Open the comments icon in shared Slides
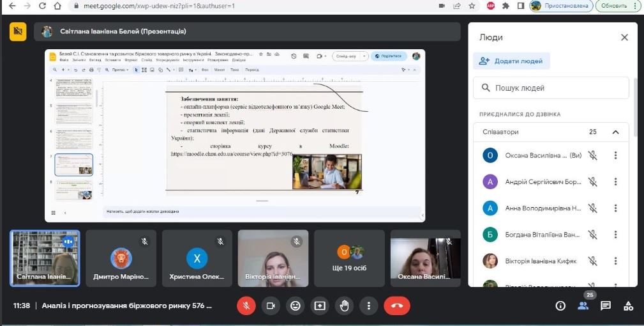This screenshot has height=326, width=644. pos(306,56)
